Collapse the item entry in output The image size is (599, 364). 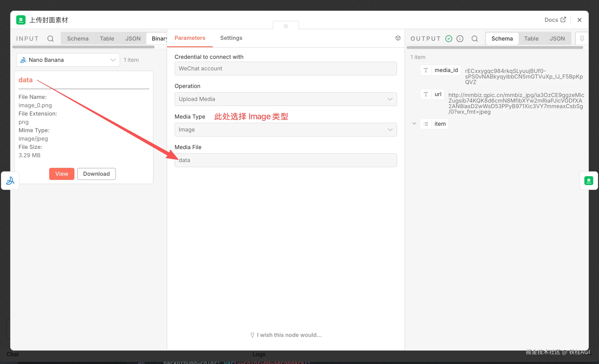point(414,124)
